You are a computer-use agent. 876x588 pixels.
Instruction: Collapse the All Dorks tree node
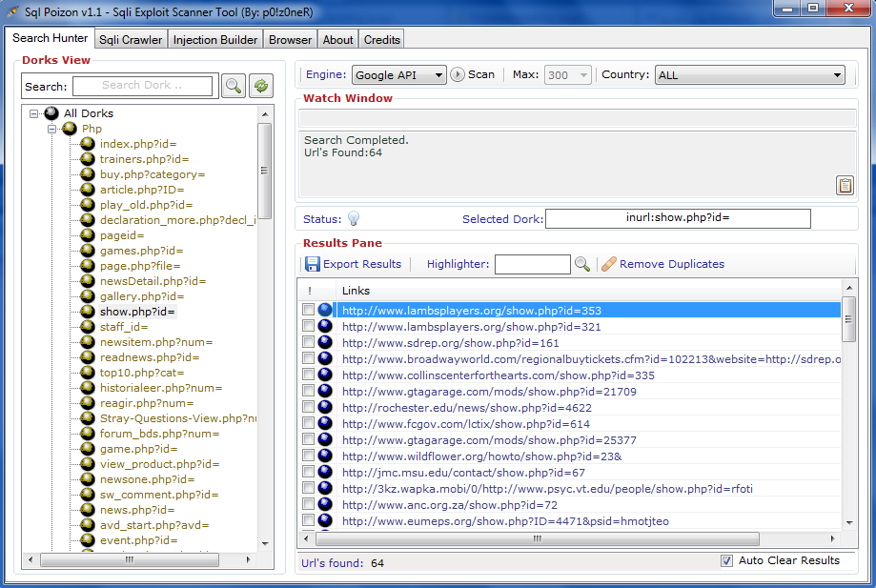tap(34, 113)
